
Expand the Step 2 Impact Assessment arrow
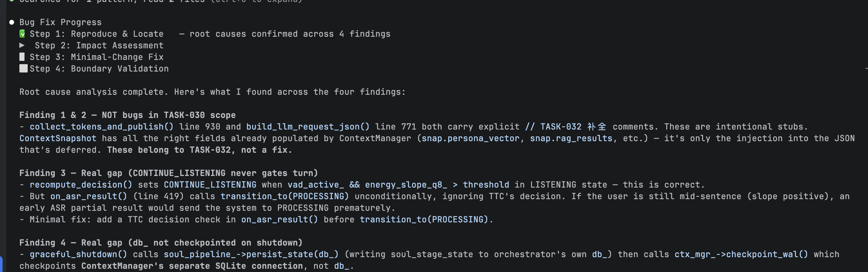pos(22,45)
